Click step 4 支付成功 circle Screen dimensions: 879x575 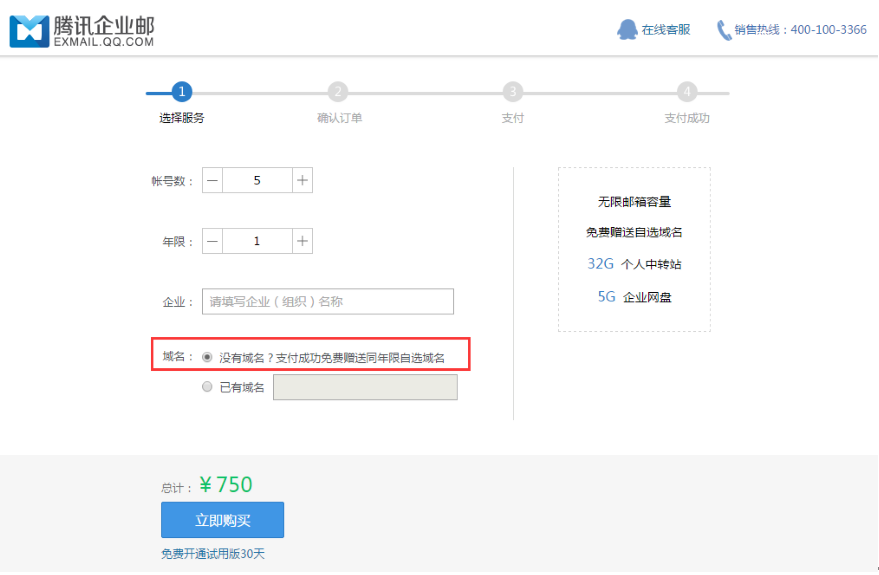point(686,92)
